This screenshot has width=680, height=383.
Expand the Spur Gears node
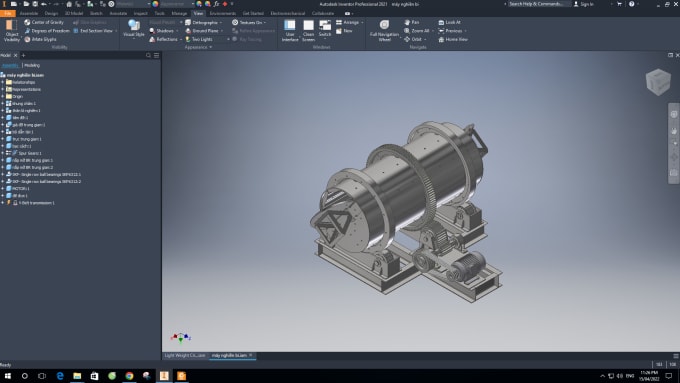3,153
